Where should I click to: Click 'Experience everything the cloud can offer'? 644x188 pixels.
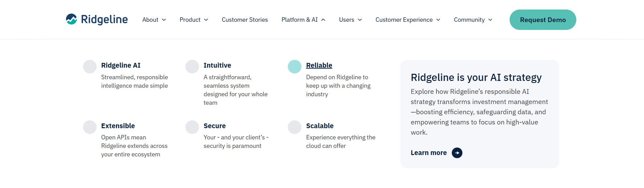[341, 142]
